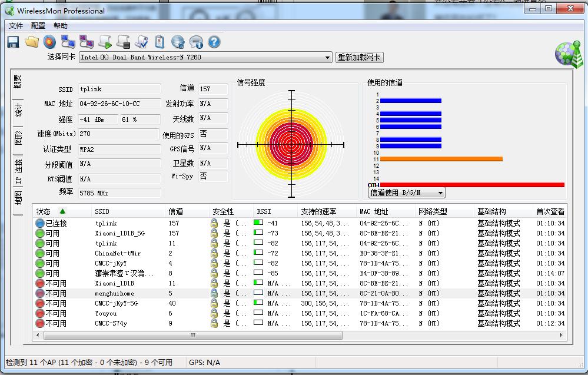This screenshot has width=588, height=375.
Task: Select the bullseye target toolbar icon
Action: pyautogui.click(x=49, y=41)
